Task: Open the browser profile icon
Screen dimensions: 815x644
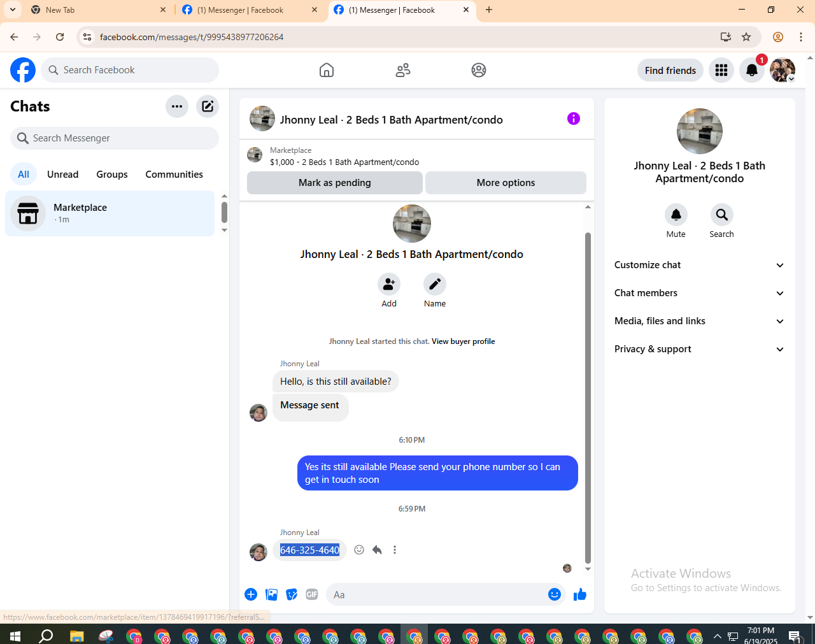Action: (x=778, y=37)
